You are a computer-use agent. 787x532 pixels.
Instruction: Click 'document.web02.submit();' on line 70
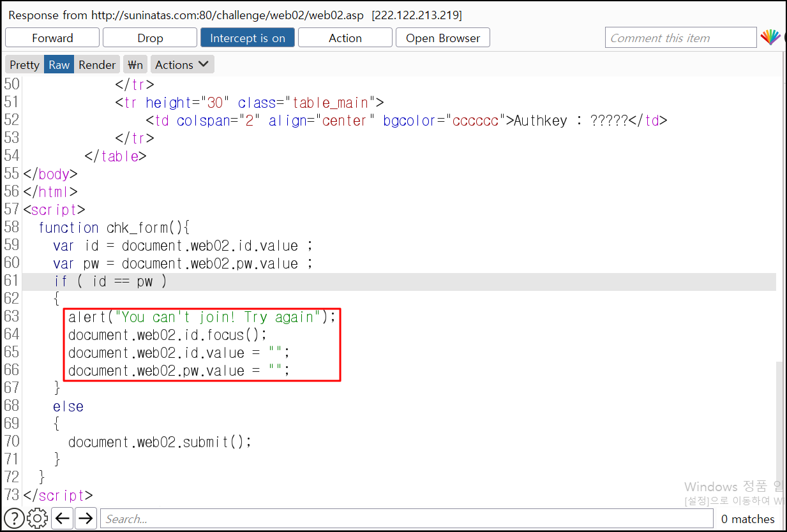(x=160, y=442)
